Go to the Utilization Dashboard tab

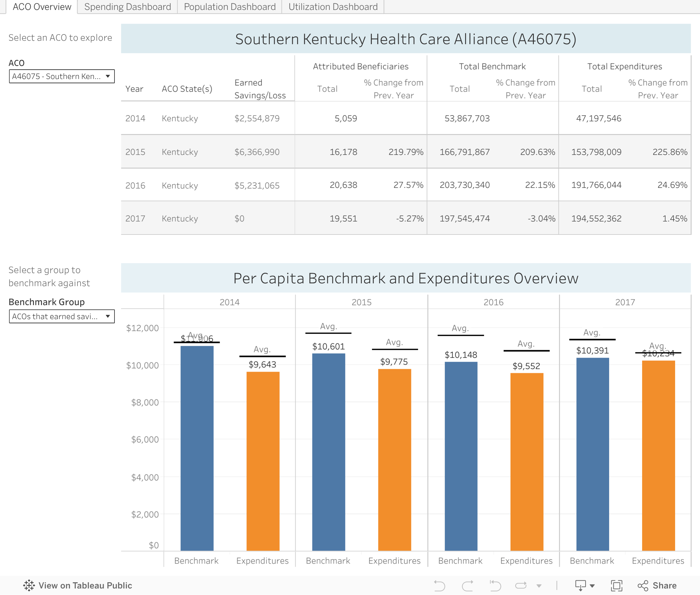pos(333,7)
